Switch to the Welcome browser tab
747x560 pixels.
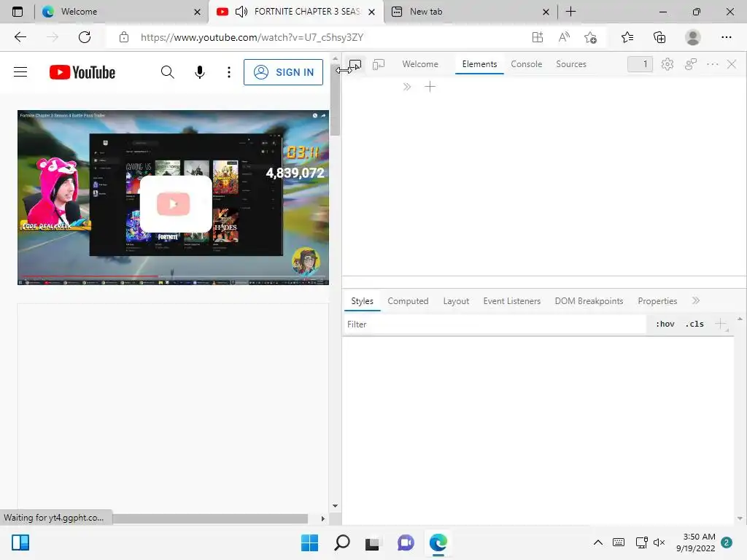point(121,12)
